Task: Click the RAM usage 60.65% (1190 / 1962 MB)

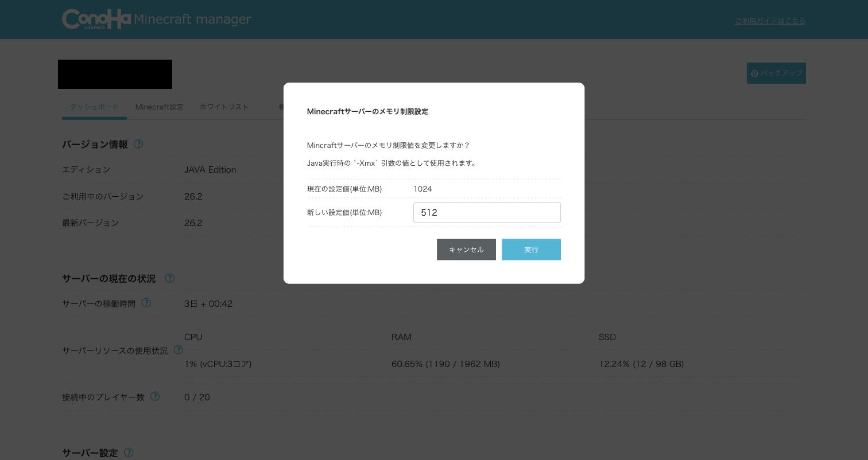Action: tap(445, 364)
